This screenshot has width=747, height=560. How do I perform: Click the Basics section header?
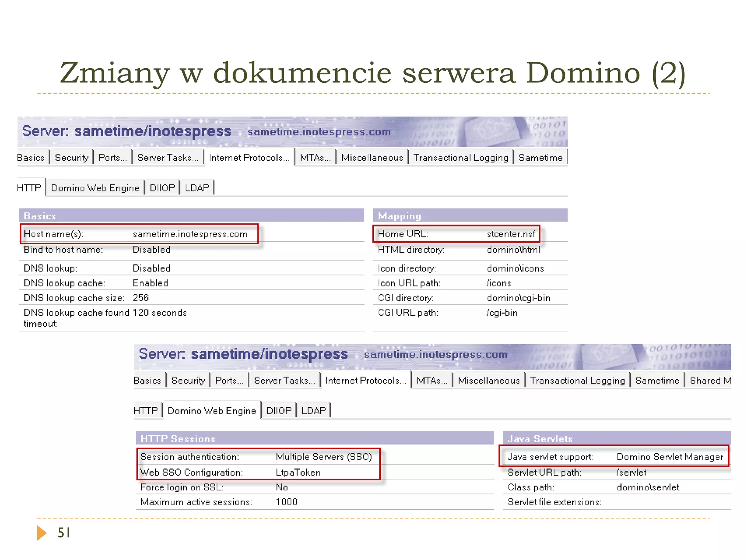pos(191,215)
